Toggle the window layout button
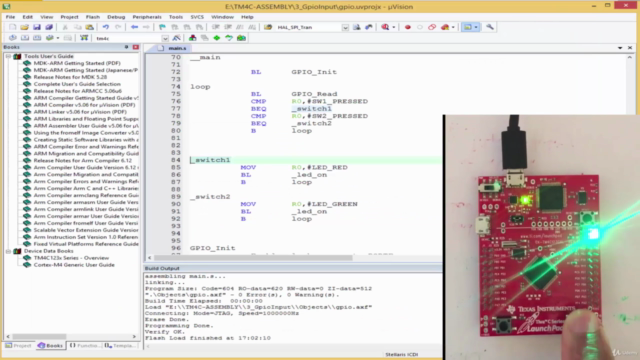This screenshot has width=640, height=360. pos(467,27)
